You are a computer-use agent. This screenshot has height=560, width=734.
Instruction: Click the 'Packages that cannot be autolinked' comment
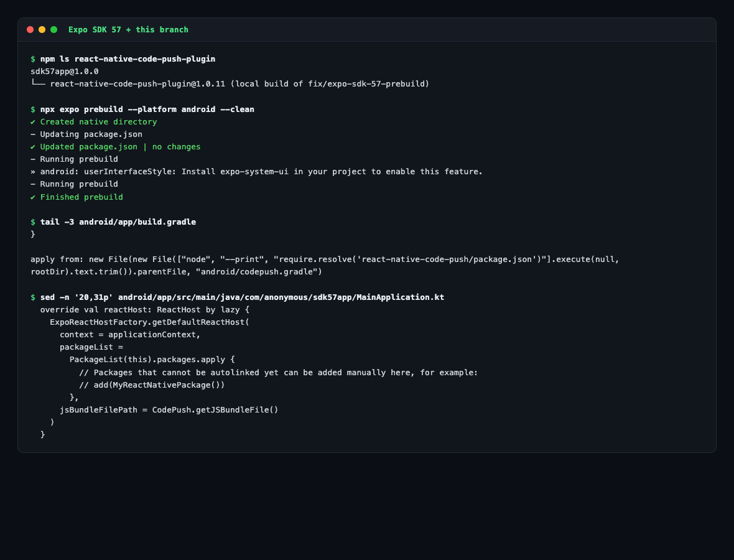click(x=279, y=373)
